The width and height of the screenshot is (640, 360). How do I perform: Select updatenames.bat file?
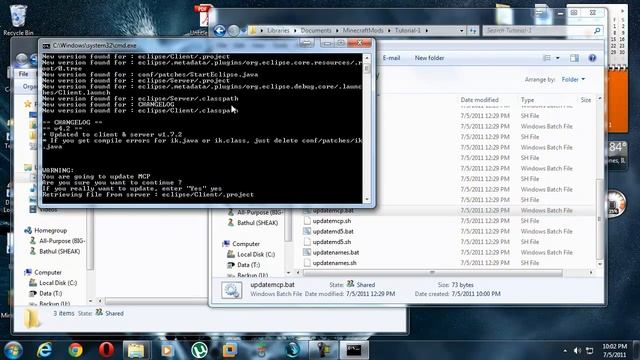336,253
